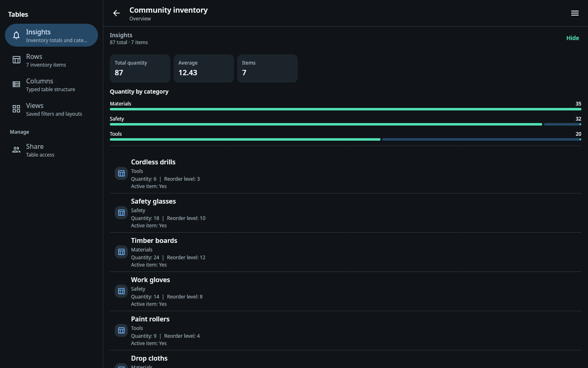The height and width of the screenshot is (368, 588).
Task: Click 'Quantity: 14 | Reorder level: 8' text
Action: pyautogui.click(x=167, y=297)
